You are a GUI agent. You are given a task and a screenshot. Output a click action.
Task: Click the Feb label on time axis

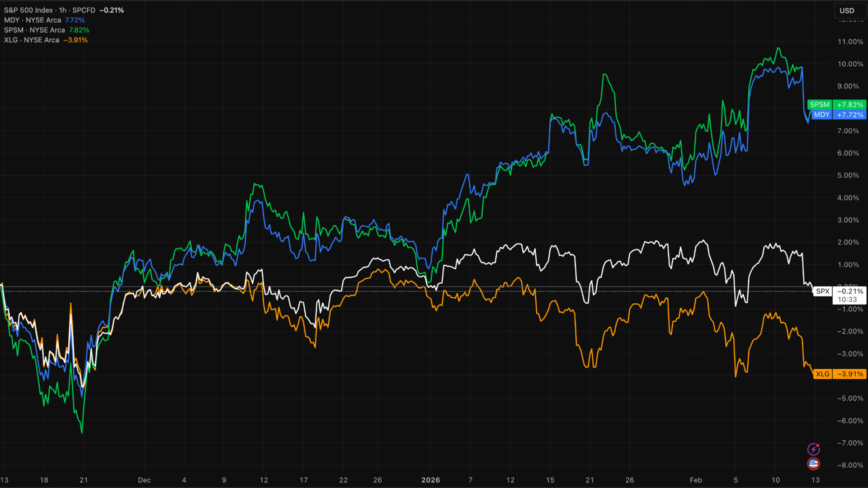pos(696,480)
